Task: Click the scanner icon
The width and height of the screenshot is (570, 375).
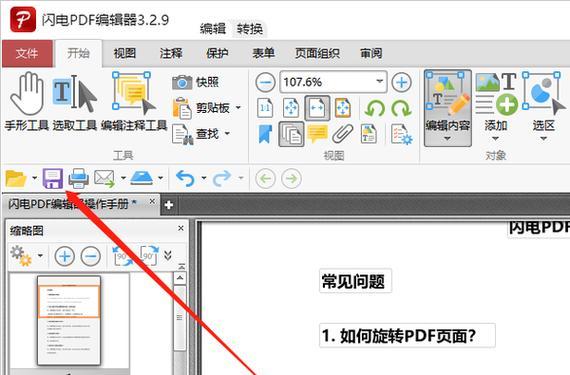Action: point(141,178)
